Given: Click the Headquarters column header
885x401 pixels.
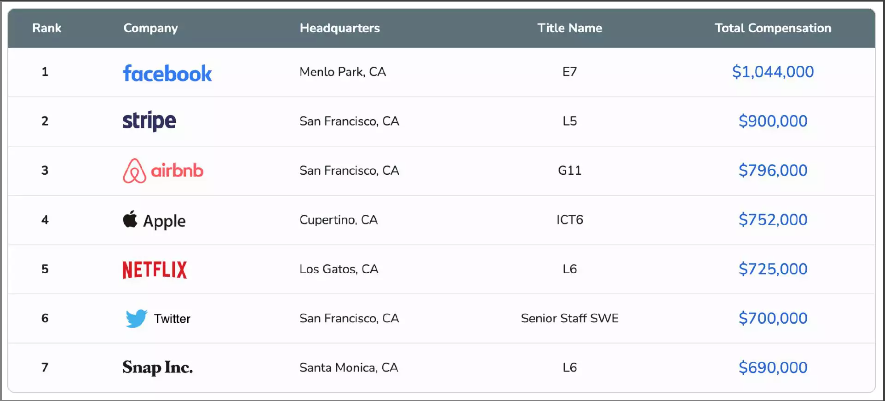Looking at the screenshot, I should coord(340,28).
